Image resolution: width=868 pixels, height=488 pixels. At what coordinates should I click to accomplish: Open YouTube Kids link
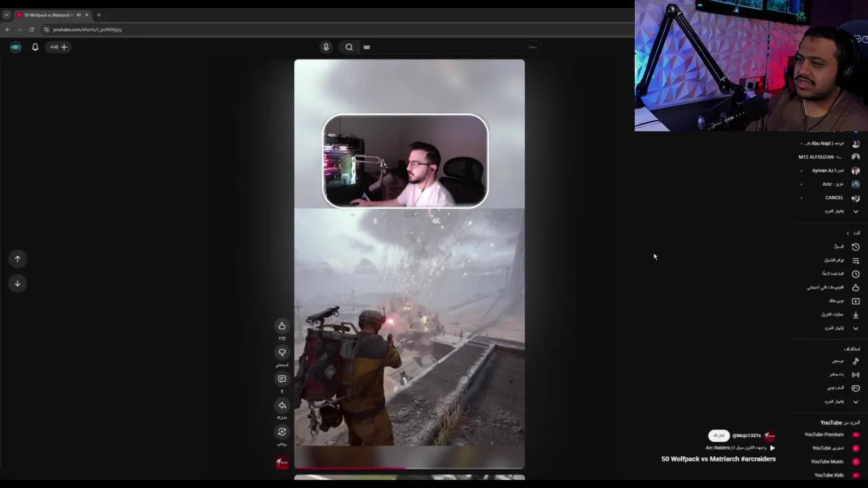click(830, 475)
